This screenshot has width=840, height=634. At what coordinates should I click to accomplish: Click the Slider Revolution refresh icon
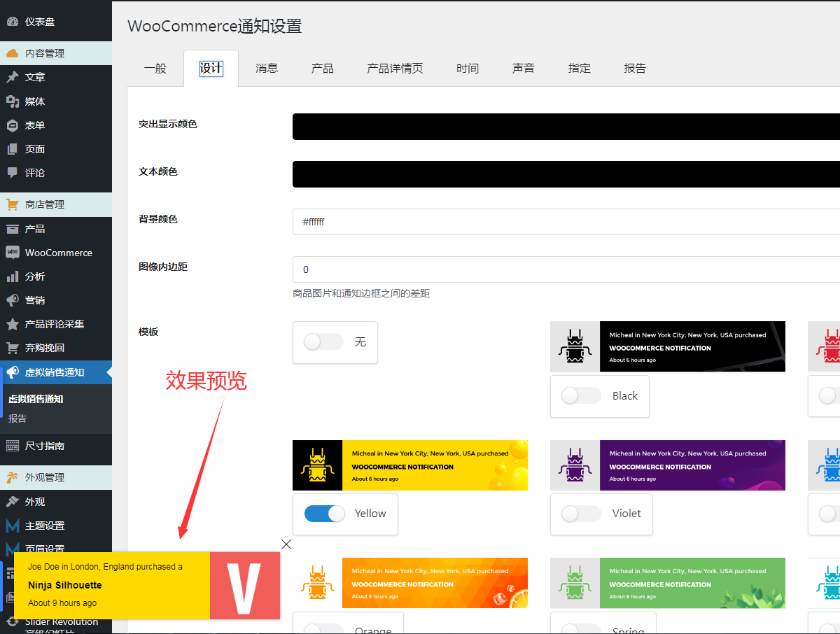[12, 621]
